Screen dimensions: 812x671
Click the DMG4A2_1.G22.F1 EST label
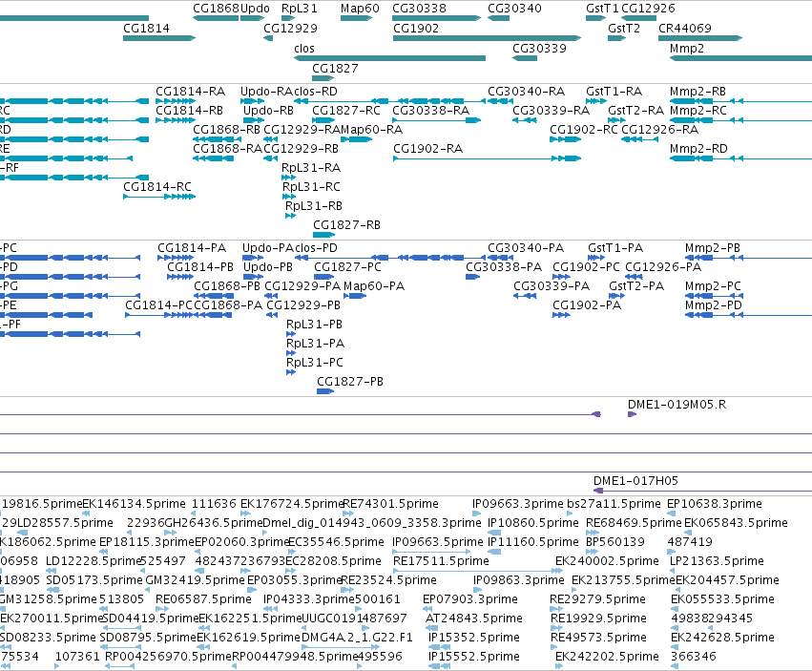pyautogui.click(x=357, y=638)
